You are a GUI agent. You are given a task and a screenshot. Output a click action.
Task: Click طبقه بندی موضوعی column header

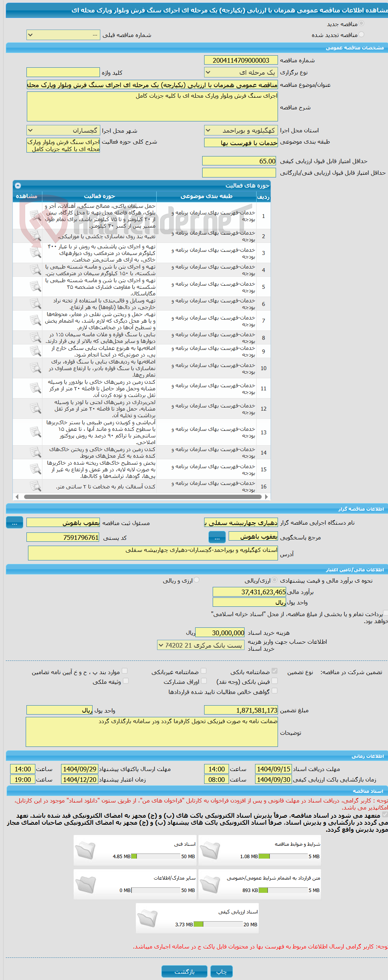tap(206, 196)
